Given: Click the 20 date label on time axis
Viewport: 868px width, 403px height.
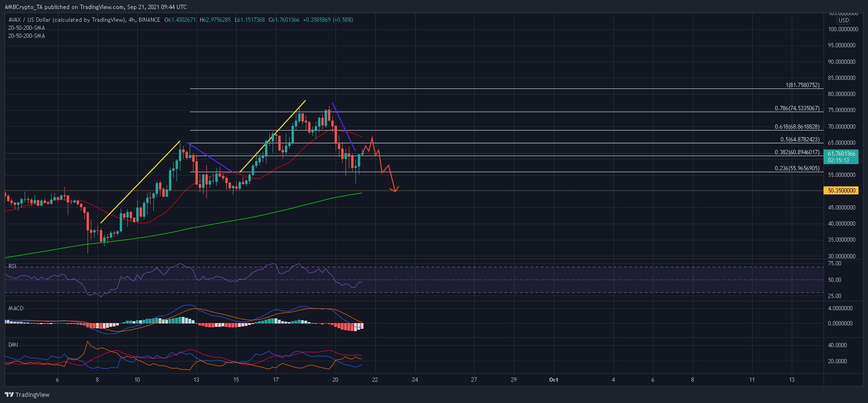Looking at the screenshot, I should (x=335, y=380).
